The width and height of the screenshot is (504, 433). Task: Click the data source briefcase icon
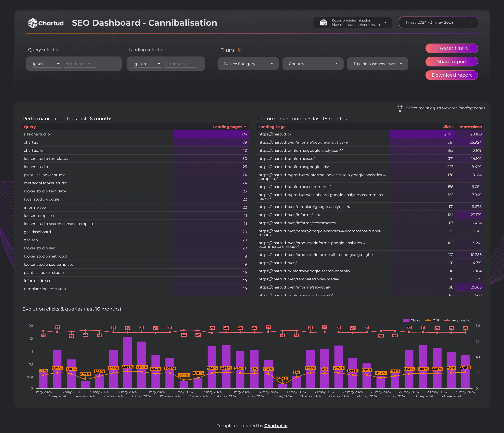tap(323, 23)
